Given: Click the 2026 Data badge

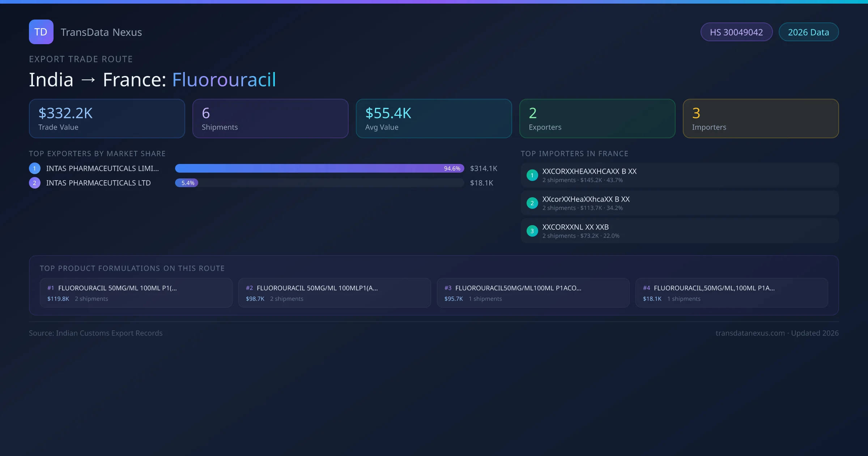Looking at the screenshot, I should (x=808, y=32).
